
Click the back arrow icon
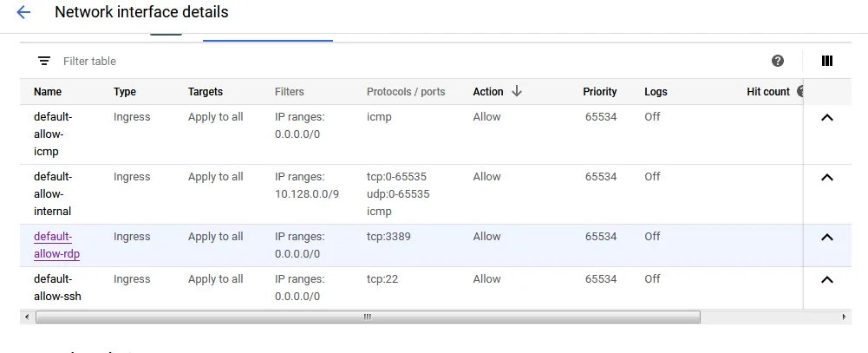23,13
